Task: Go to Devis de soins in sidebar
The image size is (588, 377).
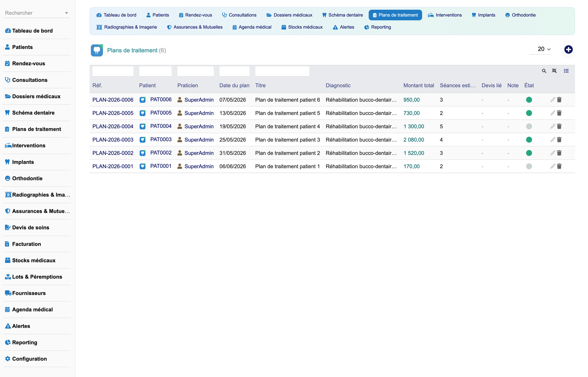Action: [x=31, y=227]
